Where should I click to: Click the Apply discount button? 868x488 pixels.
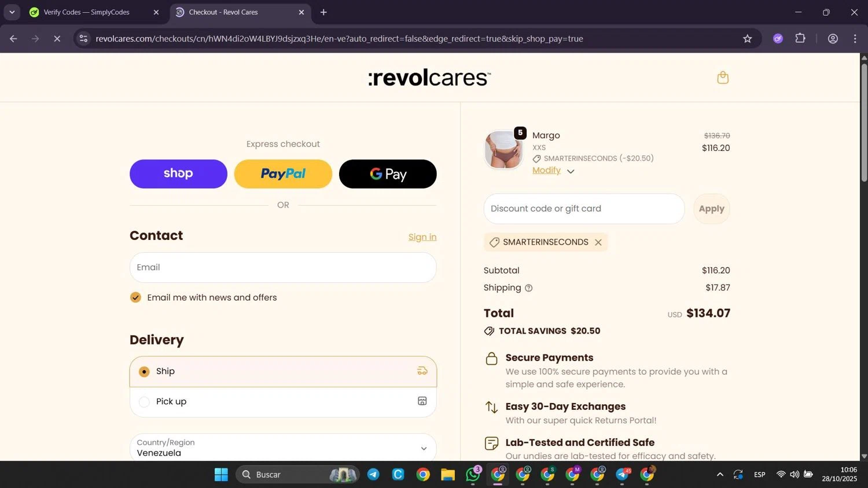tap(712, 209)
